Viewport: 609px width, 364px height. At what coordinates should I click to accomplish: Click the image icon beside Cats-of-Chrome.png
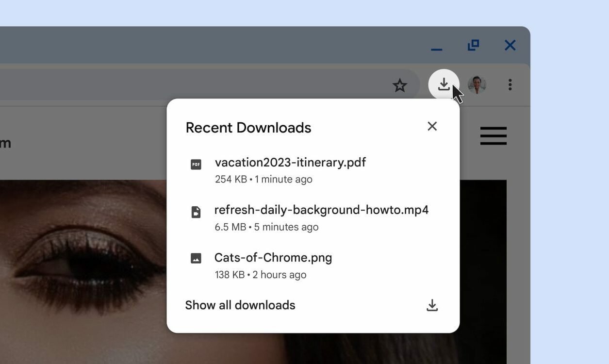coord(196,258)
